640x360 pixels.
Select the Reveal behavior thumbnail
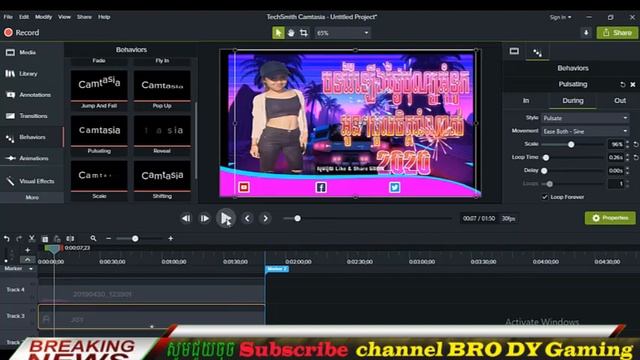pyautogui.click(x=162, y=130)
